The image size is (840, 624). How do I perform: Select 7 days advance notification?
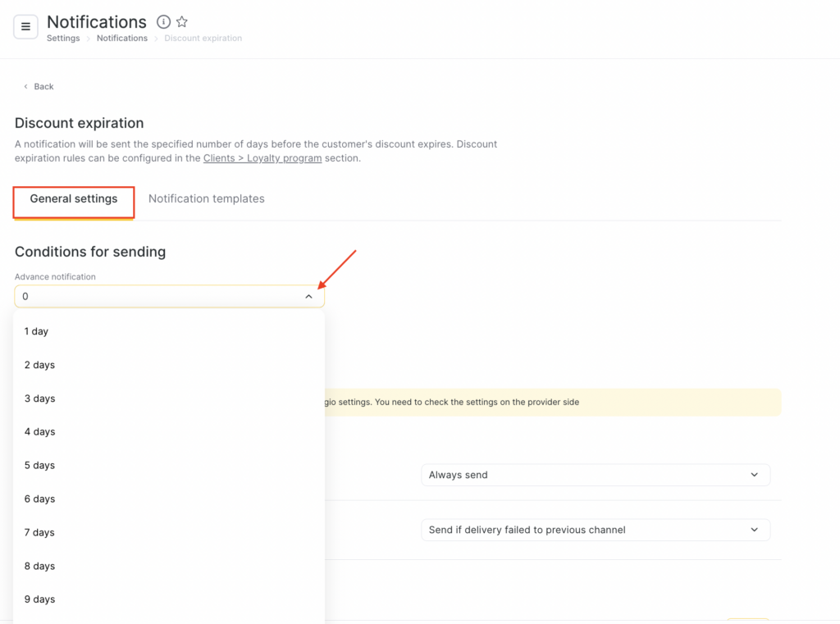(x=39, y=532)
